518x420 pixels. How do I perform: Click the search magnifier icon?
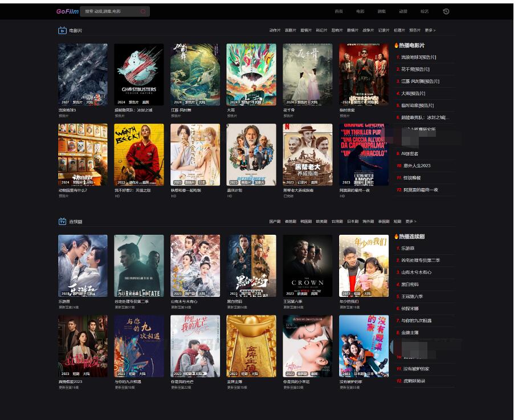coord(143,11)
